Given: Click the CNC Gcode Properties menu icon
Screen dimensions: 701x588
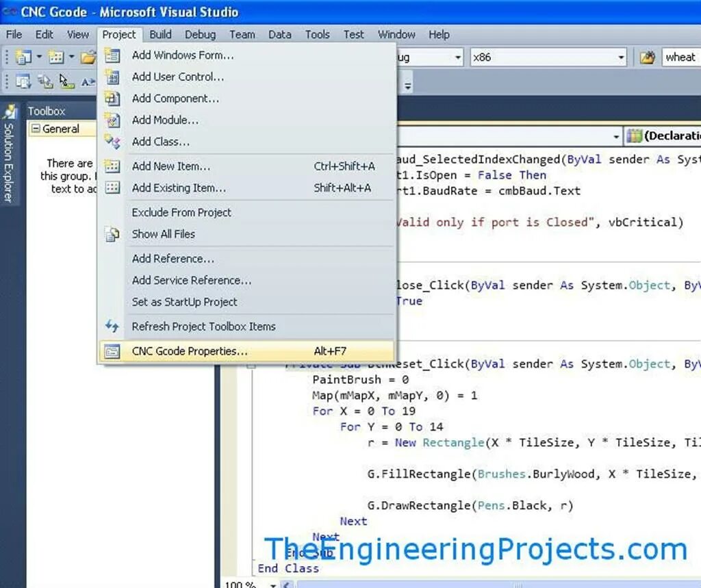Looking at the screenshot, I should [112, 351].
